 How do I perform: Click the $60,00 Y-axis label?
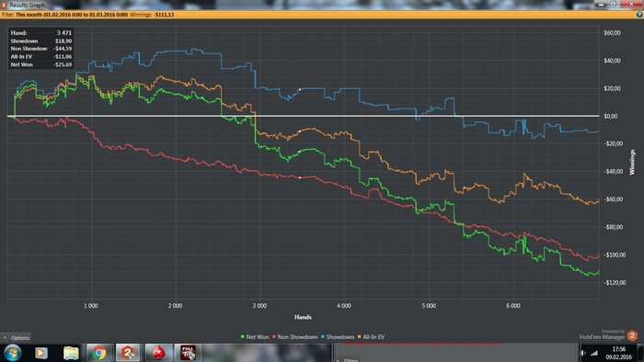612,33
